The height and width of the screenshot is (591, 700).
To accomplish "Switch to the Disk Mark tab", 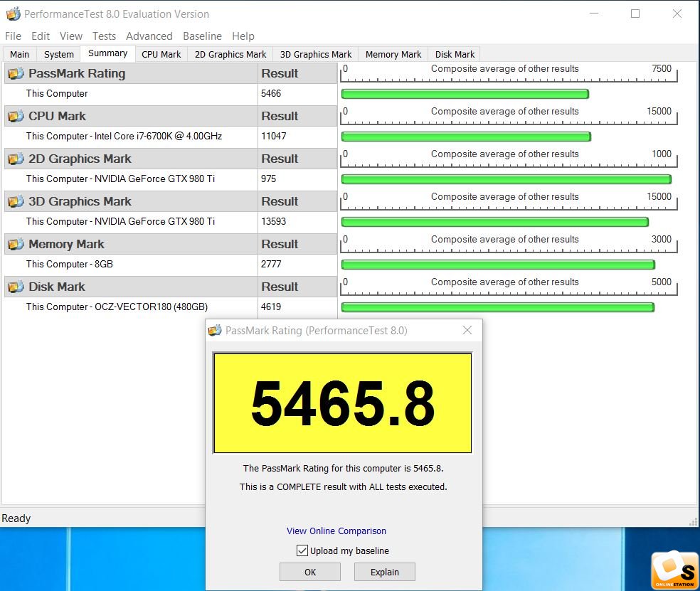I will point(455,55).
